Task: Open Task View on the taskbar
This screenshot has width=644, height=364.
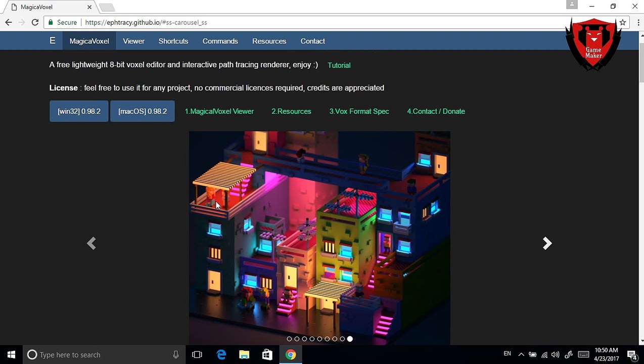Action: coord(197,354)
